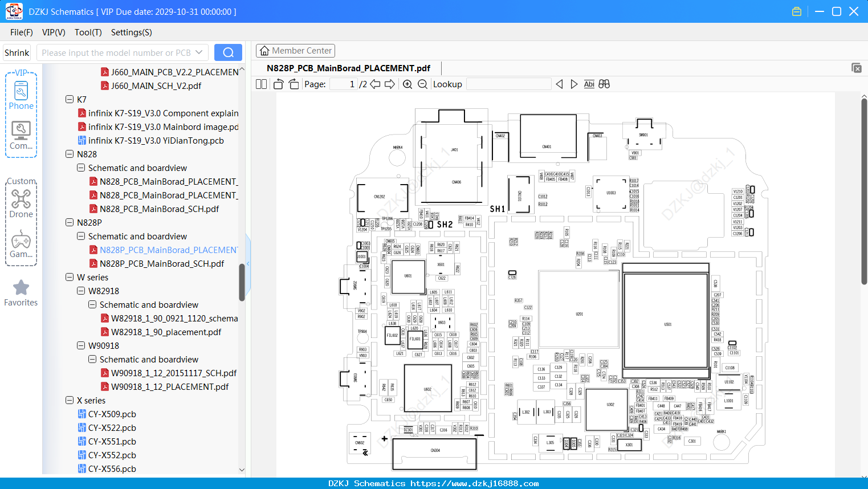868x489 pixels.
Task: Open infinix K7-S19_V3.0 YiDianTong.pcb
Action: (x=156, y=140)
